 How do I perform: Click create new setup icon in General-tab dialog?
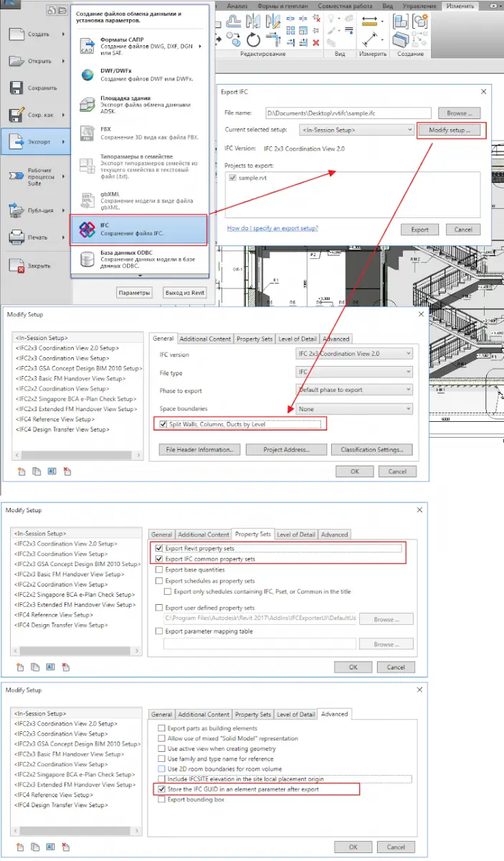click(22, 471)
